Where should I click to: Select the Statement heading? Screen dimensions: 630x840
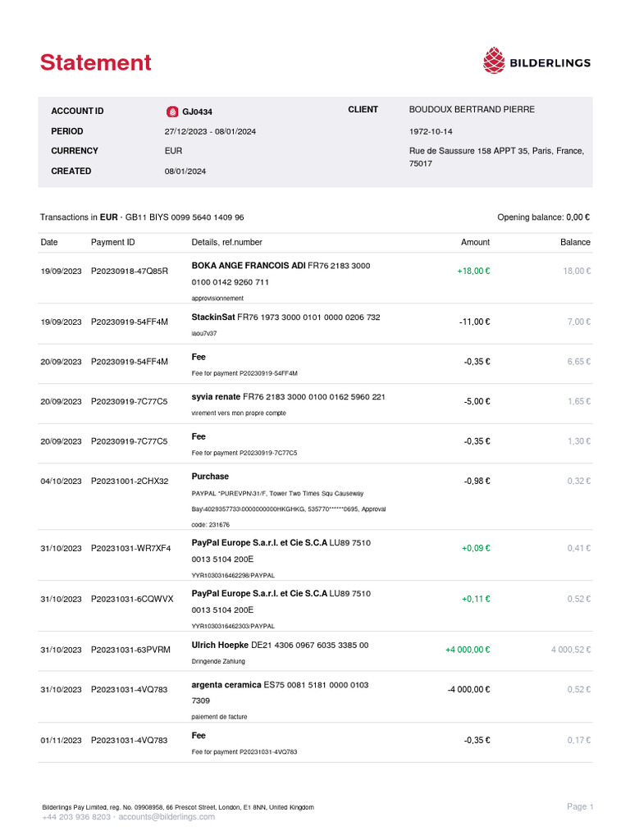tap(96, 62)
